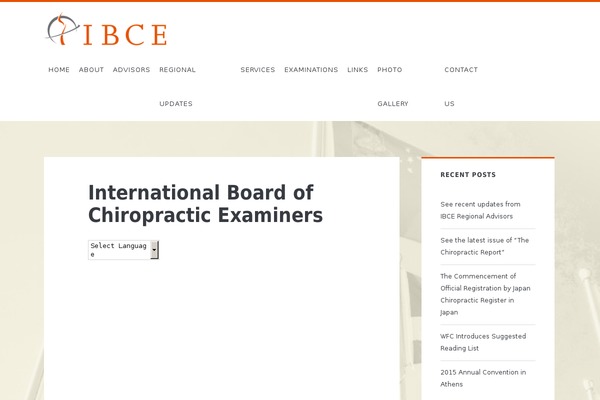Open 2015 Annual Convention in Athens post
The height and width of the screenshot is (400, 600).
click(x=483, y=378)
